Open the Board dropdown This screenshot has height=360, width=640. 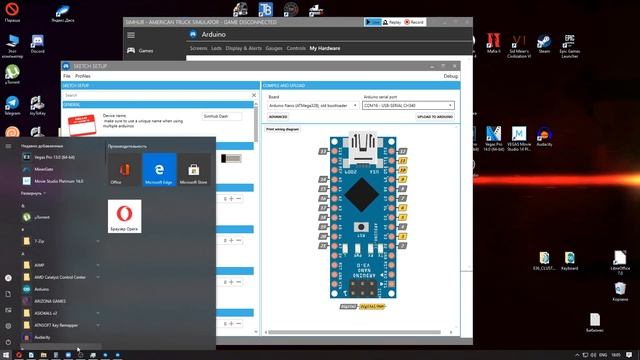pos(312,106)
